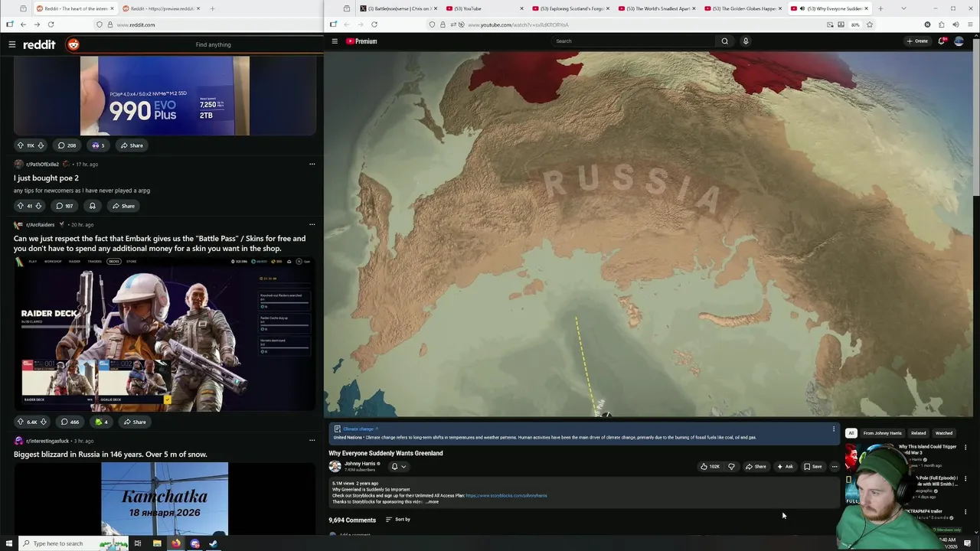Click the Reddit snoo avatar icon
The image size is (980, 551).
(x=73, y=44)
